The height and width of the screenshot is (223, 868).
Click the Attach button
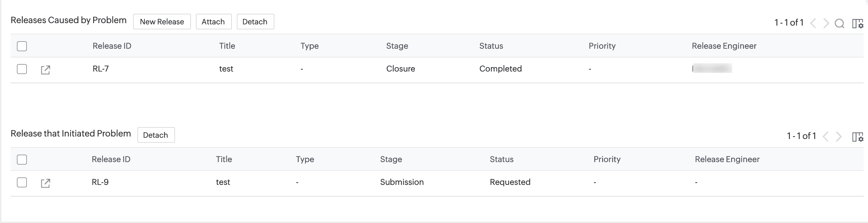[213, 22]
